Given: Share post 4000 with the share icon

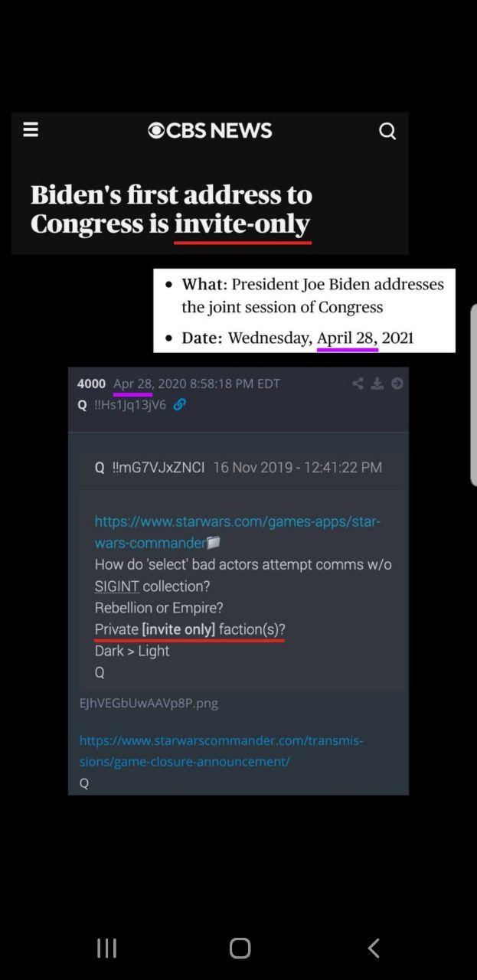Looking at the screenshot, I should (358, 383).
